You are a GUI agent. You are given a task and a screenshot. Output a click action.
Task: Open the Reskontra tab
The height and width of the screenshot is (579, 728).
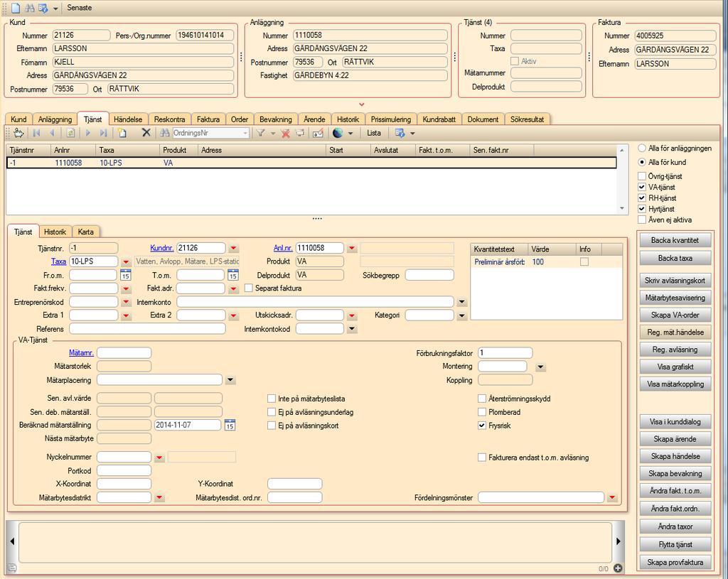pos(169,119)
